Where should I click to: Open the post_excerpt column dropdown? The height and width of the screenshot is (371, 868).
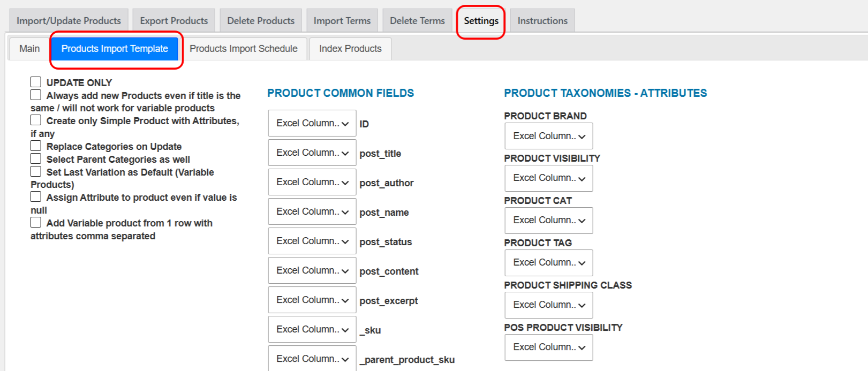tap(312, 300)
